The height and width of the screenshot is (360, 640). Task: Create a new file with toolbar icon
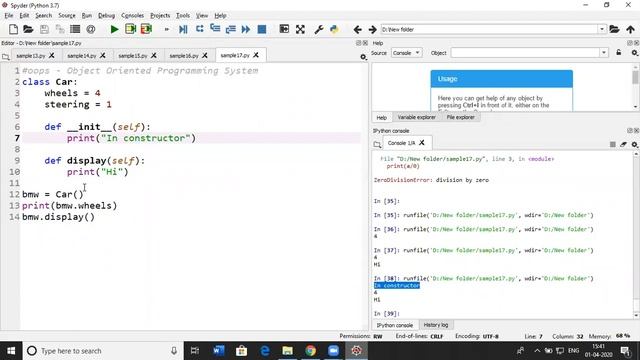pos(13,29)
